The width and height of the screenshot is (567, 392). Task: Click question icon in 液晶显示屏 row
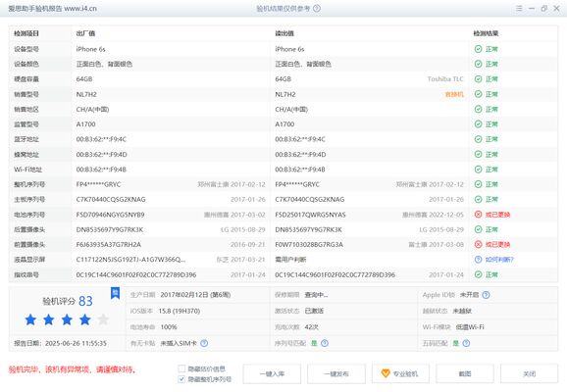click(478, 260)
